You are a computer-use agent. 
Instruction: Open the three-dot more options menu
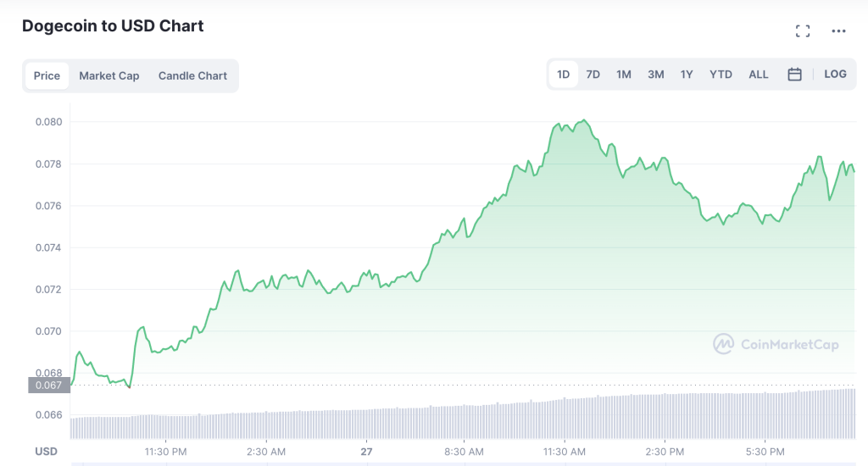point(838,31)
